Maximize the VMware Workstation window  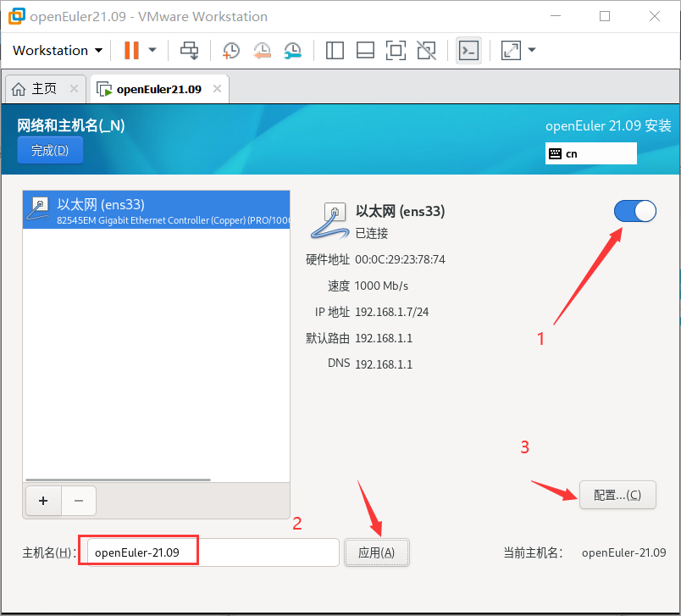605,16
